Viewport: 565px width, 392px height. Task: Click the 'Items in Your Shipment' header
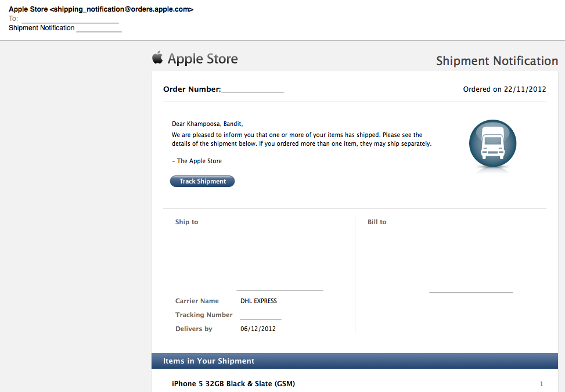click(x=208, y=361)
